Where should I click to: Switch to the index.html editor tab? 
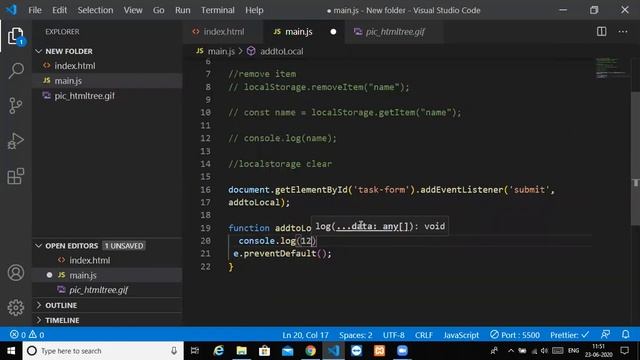click(223, 32)
